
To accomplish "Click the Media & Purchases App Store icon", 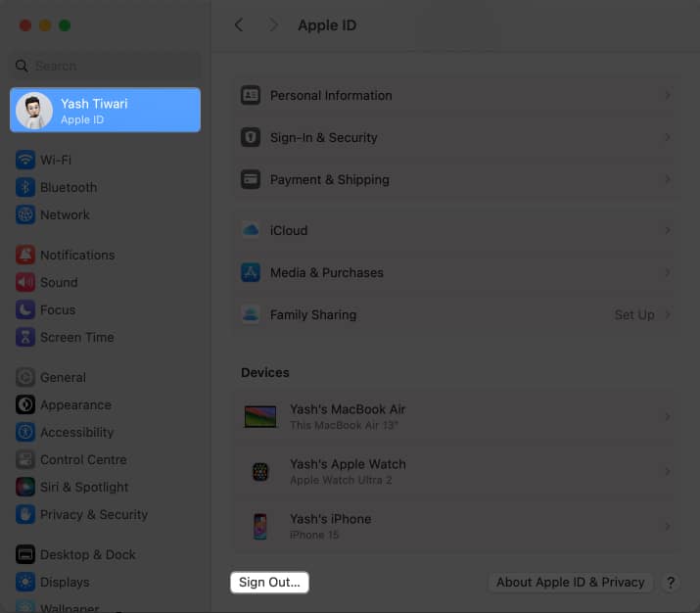I will click(x=251, y=272).
